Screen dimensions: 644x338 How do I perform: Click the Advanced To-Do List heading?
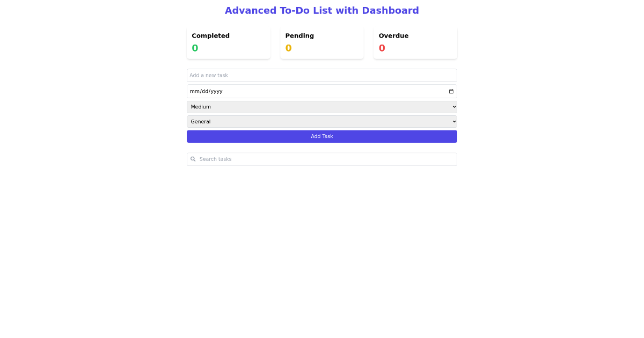[322, 10]
